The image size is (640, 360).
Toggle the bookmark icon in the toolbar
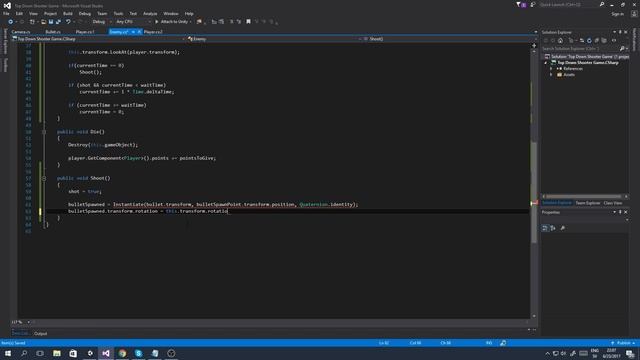click(248, 22)
